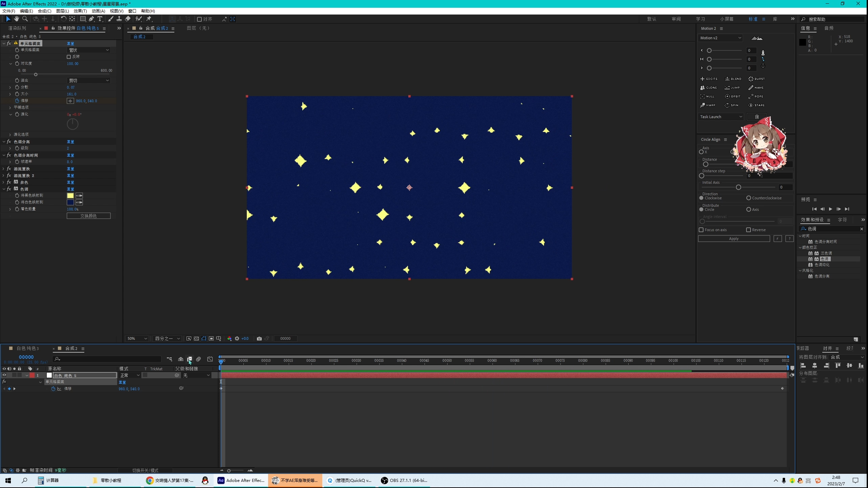Click the Motion 2 trash delete button
Screen dimensions: 868x488
[x=757, y=117]
